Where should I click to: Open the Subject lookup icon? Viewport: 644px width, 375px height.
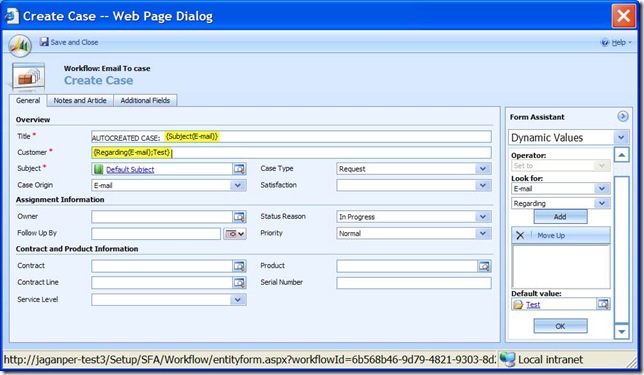[x=239, y=169]
